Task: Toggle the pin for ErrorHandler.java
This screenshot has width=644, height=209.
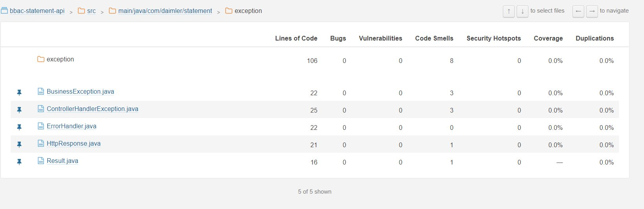Action: tap(19, 127)
